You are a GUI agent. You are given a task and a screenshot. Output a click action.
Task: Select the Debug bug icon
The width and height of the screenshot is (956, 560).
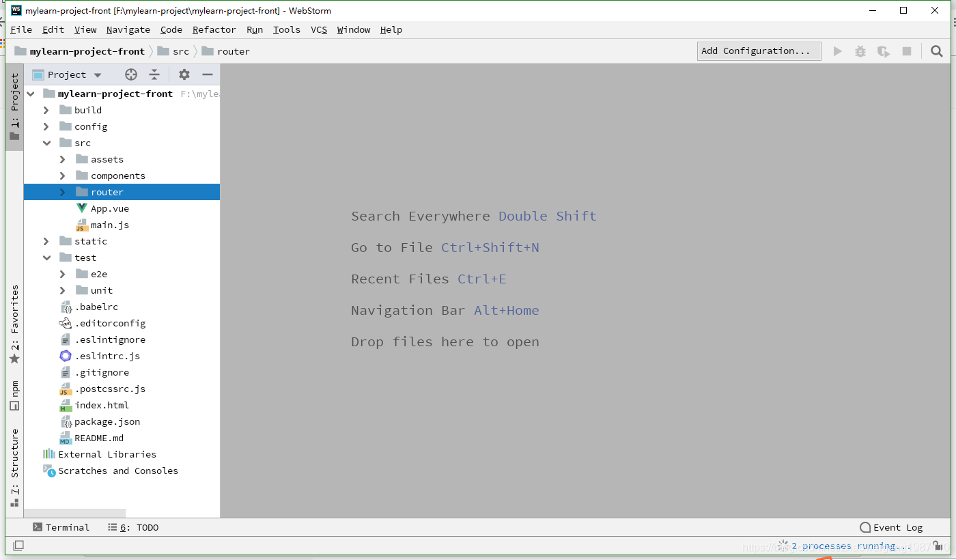(860, 51)
